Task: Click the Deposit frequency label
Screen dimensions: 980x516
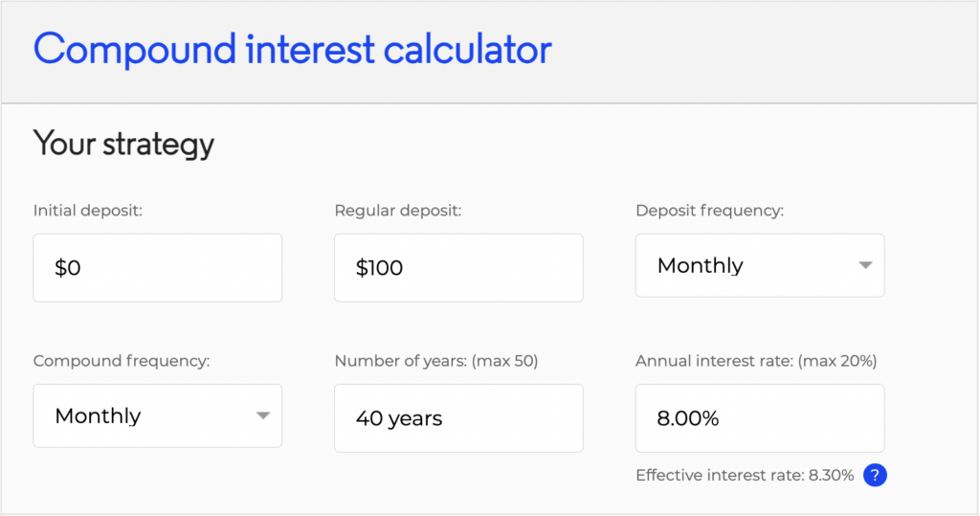Action: [x=709, y=211]
